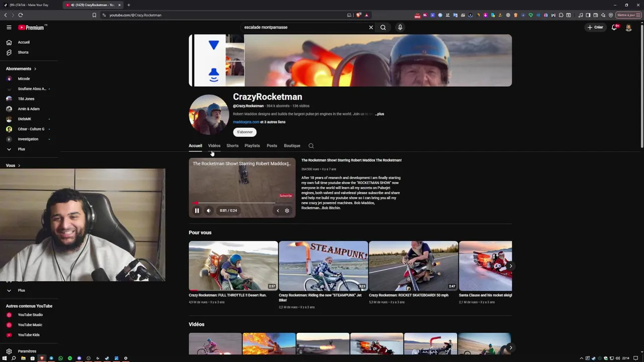Open the Créer upload menu
This screenshot has width=644, height=362.
[x=595, y=27]
